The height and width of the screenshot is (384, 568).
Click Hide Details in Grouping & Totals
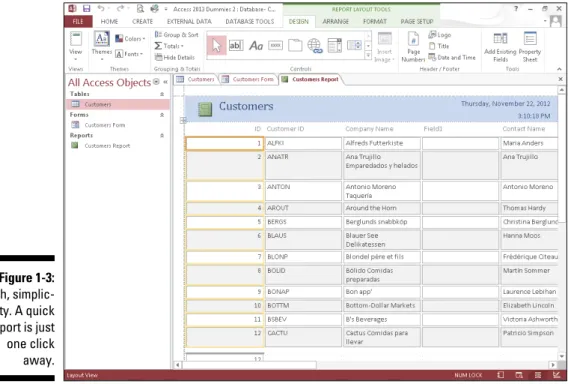pyautogui.click(x=175, y=57)
